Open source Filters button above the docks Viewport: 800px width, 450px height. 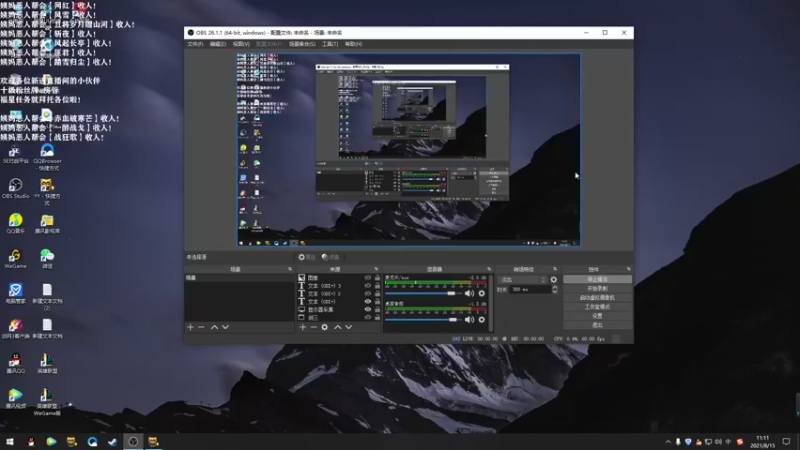(x=331, y=257)
